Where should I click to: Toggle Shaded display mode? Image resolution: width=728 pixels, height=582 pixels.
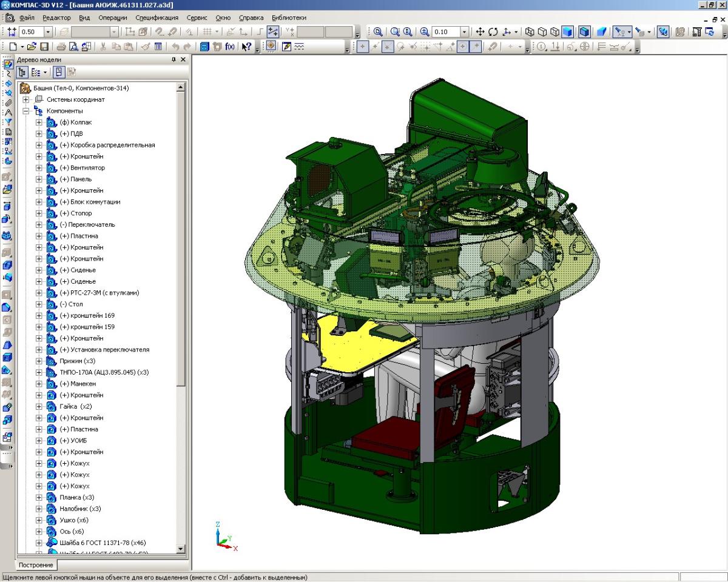pos(568,32)
